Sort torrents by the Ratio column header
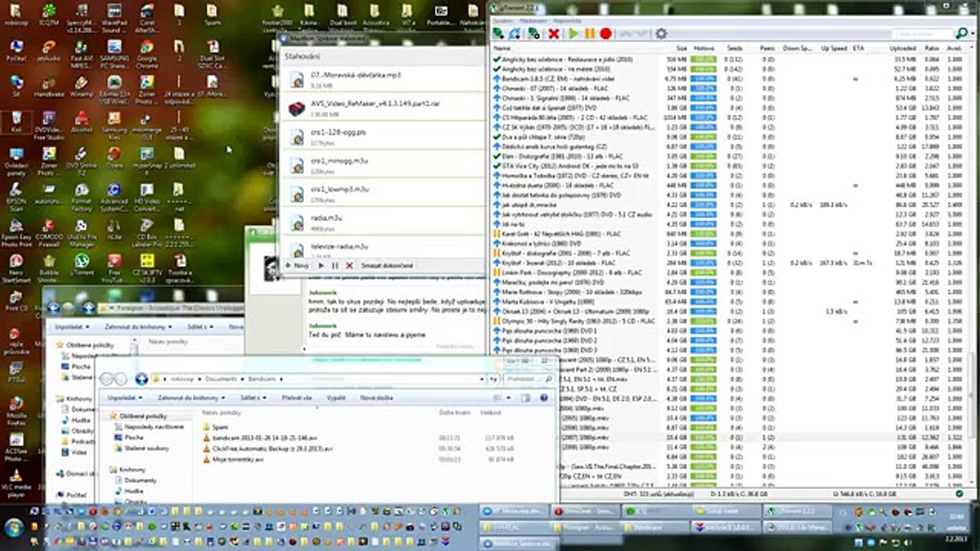The image size is (980, 551). click(x=931, y=48)
